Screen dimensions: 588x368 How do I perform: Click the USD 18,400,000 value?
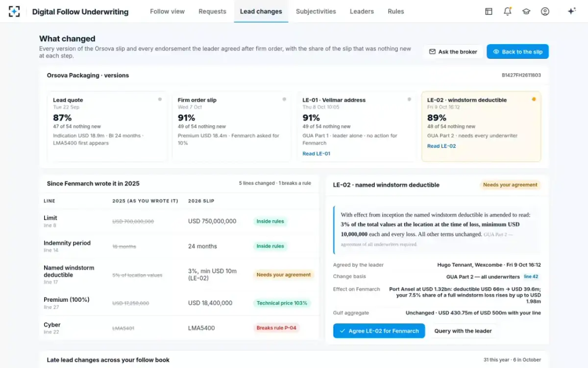(210, 303)
